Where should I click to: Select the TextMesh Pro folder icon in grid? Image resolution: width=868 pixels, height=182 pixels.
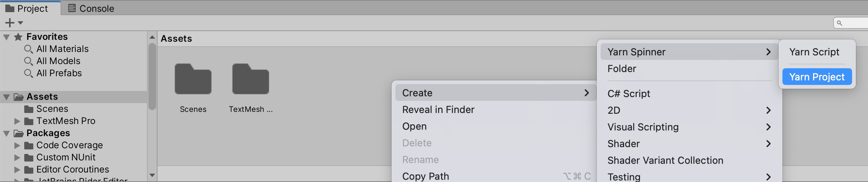[250, 80]
